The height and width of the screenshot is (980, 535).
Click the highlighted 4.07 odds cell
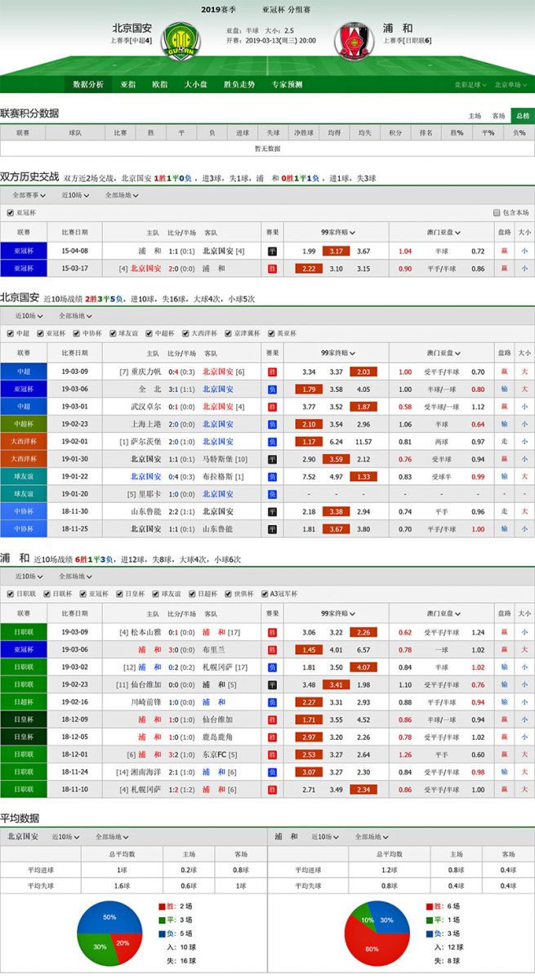pos(363,666)
